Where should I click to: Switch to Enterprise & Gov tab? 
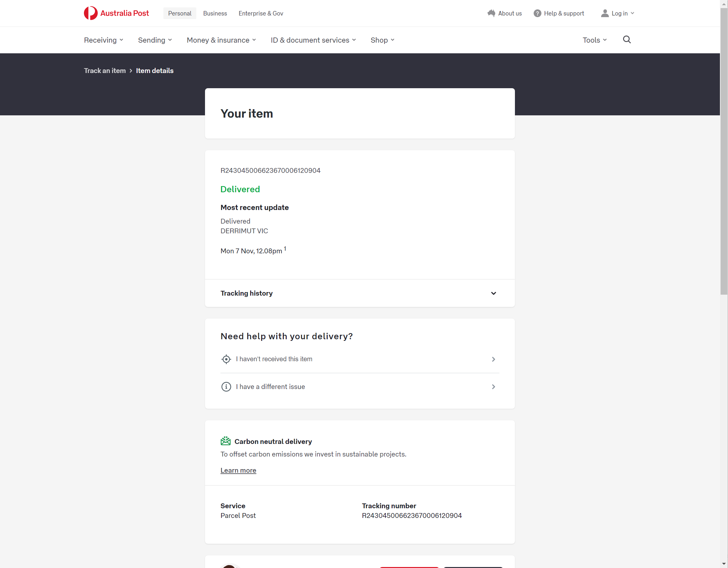tap(261, 13)
